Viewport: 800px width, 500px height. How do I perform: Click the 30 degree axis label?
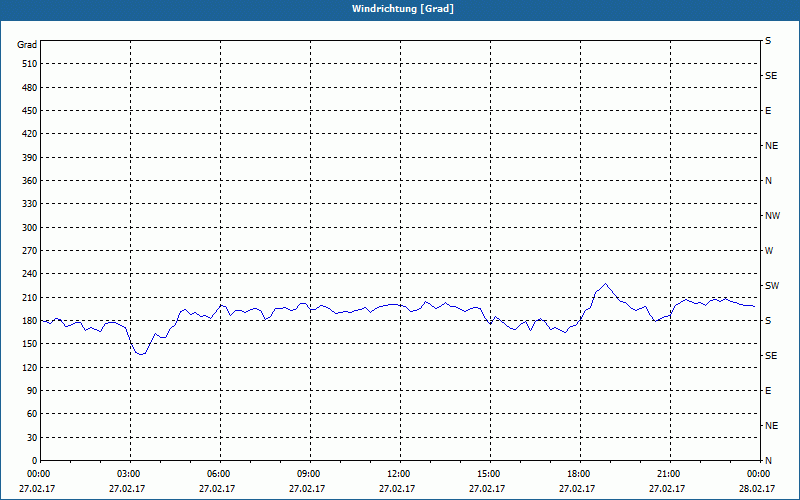[32, 438]
